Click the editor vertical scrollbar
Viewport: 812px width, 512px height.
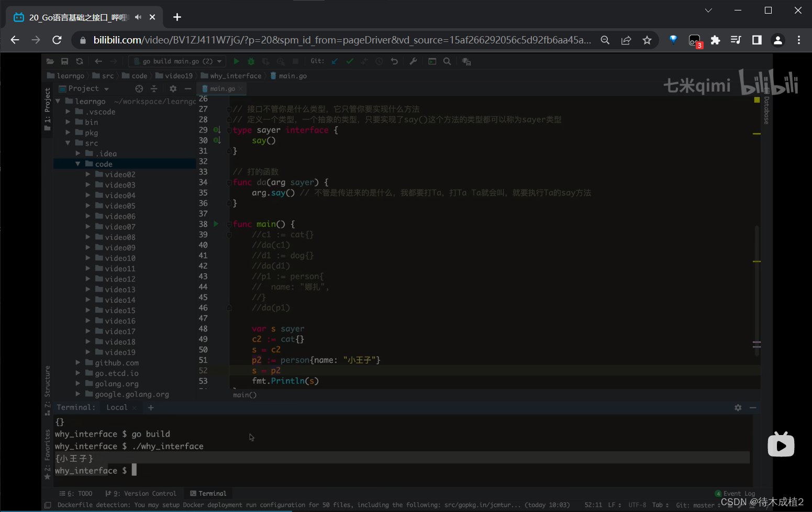757,291
